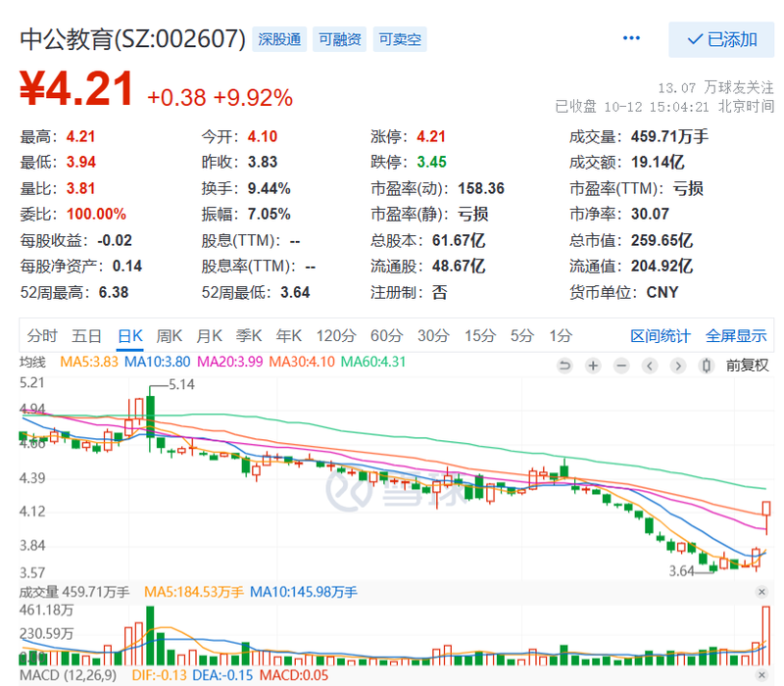Click the MA20:3.99 legend label
The width and height of the screenshot is (784, 686).
[x=230, y=362]
